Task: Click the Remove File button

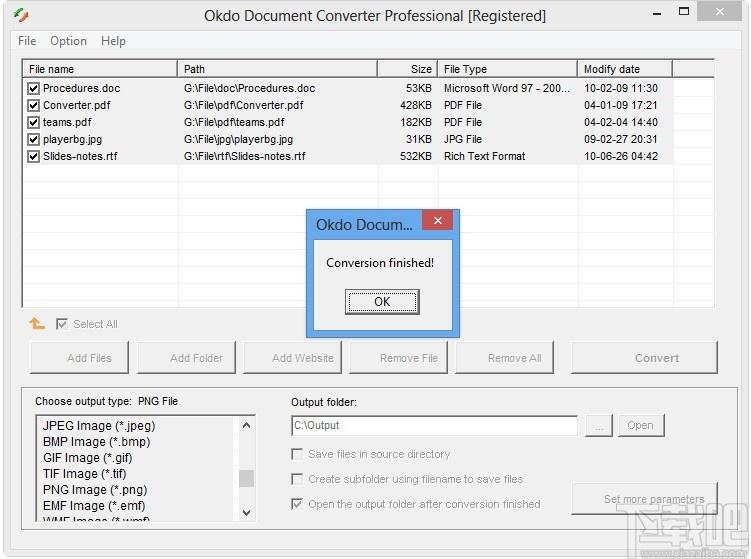Action: [x=398, y=357]
